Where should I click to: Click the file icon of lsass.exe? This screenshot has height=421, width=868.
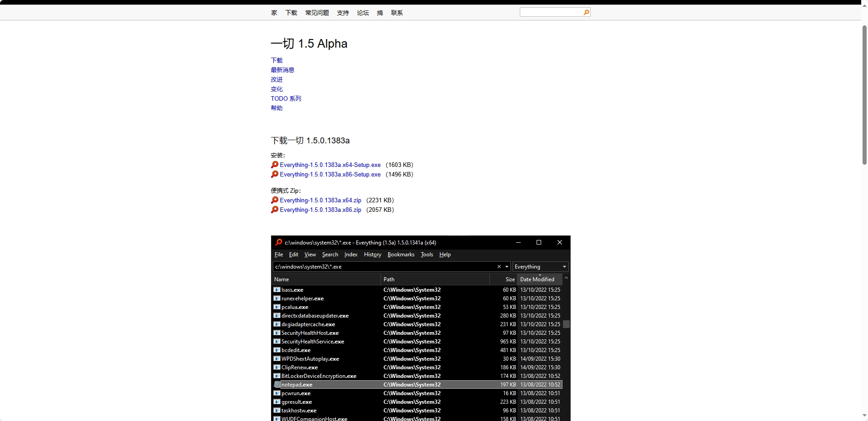[277, 289]
